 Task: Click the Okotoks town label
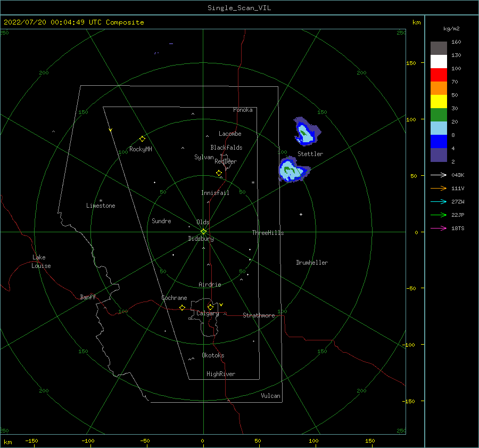click(x=213, y=355)
